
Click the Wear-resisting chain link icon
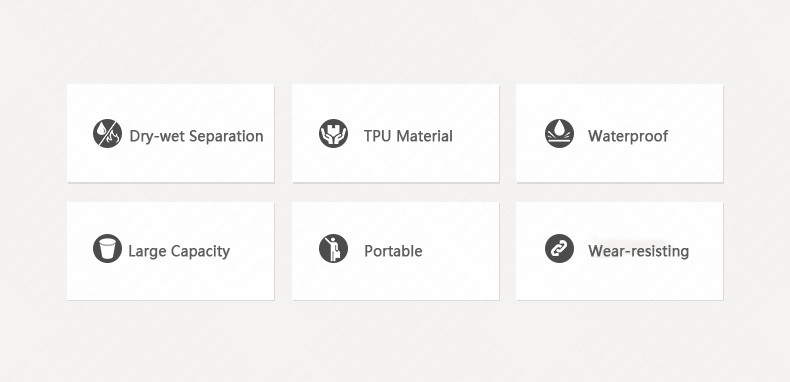[x=559, y=248]
